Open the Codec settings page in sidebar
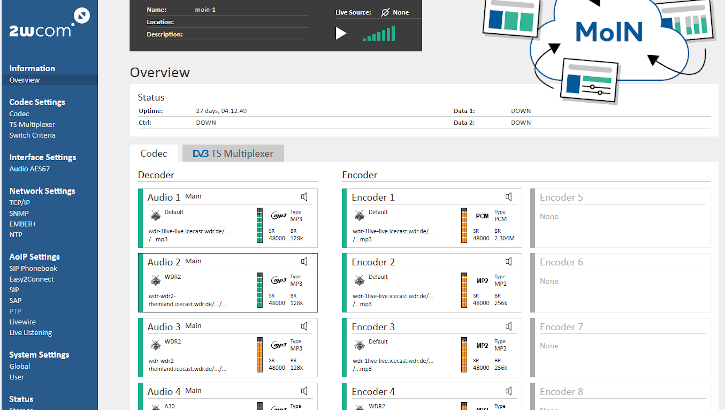 pos(19,113)
